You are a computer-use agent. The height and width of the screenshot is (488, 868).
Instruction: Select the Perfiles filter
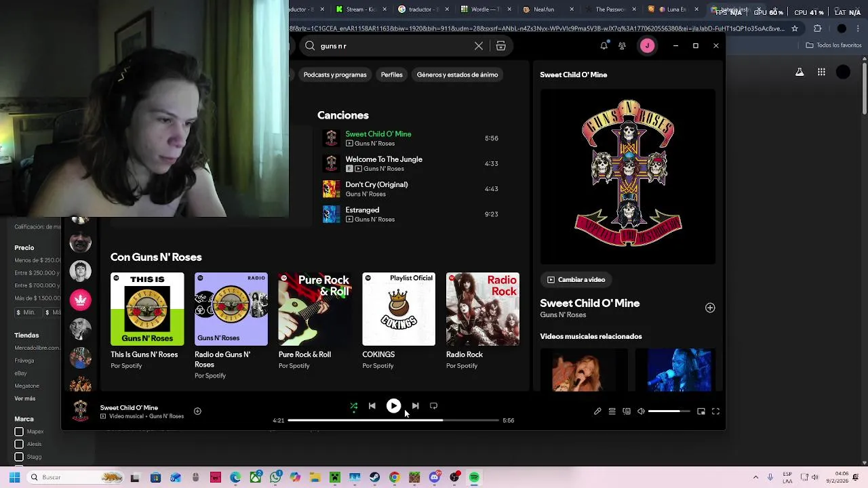[x=391, y=75]
